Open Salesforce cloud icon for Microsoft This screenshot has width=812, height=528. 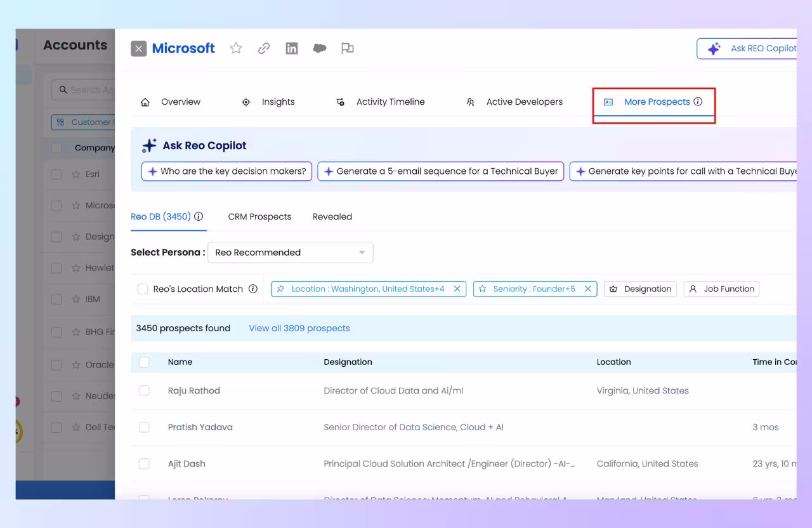[320, 48]
